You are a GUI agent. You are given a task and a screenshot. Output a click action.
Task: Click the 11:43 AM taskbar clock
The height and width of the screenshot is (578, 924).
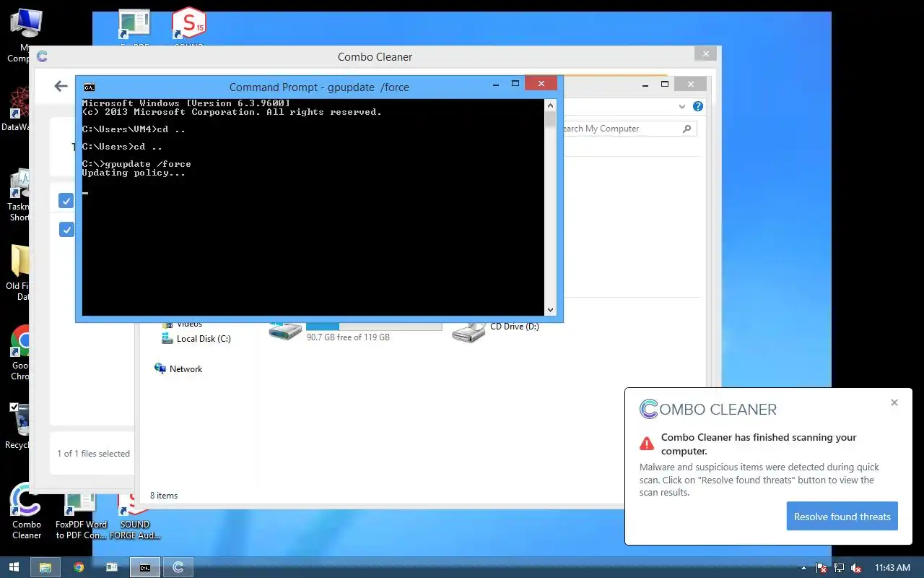point(892,569)
